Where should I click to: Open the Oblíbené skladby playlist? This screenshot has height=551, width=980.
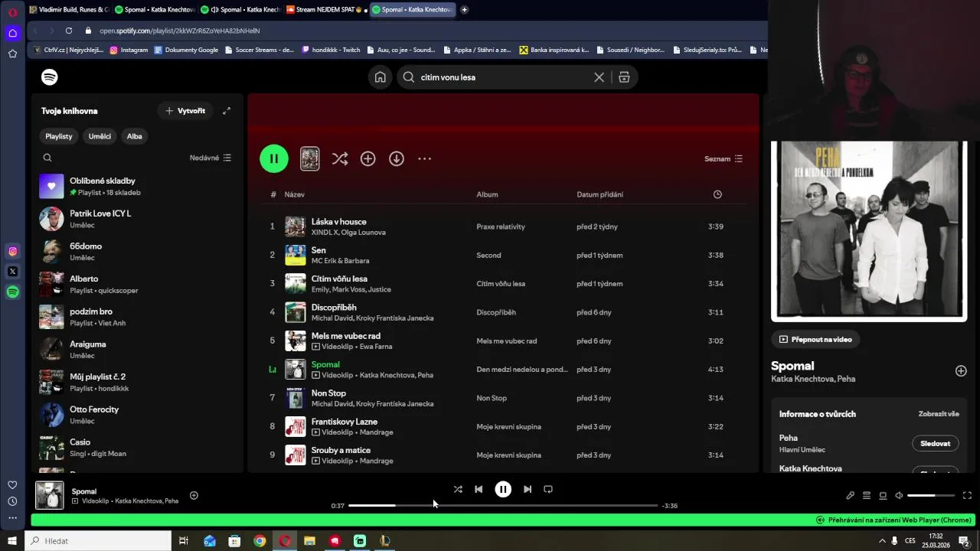click(138, 186)
